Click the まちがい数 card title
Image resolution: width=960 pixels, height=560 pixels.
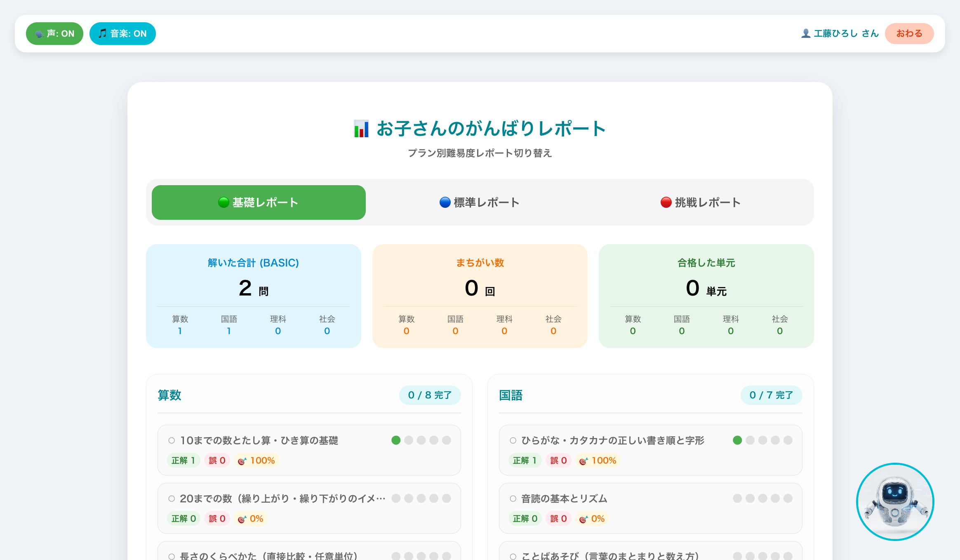pos(480,263)
